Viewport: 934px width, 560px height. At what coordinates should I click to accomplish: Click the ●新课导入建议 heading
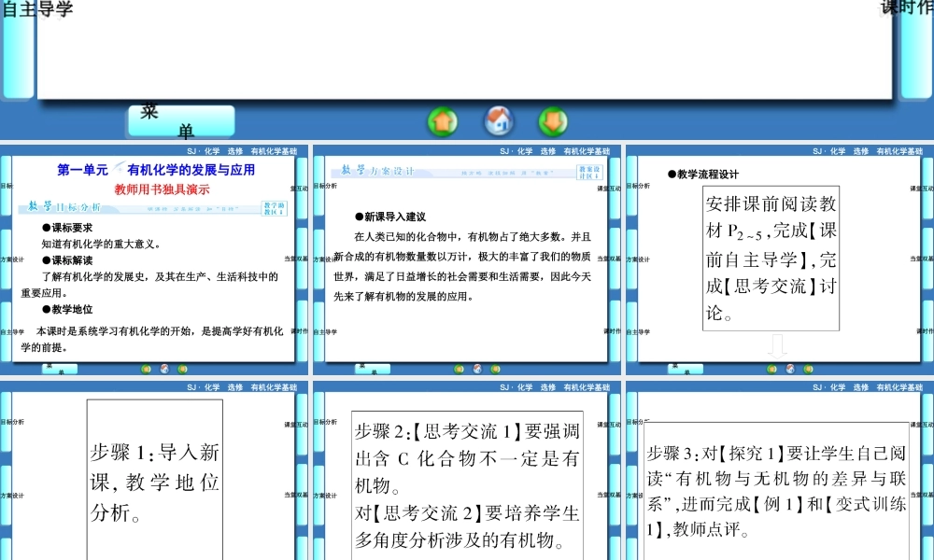pos(390,217)
